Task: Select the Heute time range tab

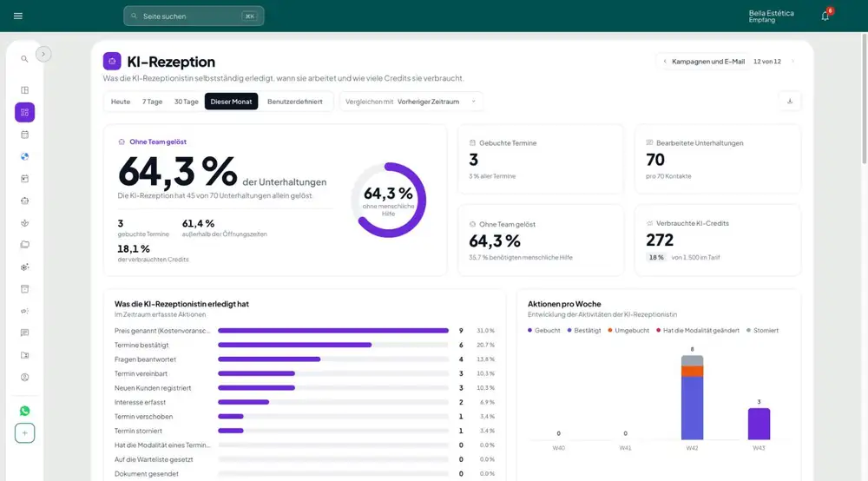Action: [121, 102]
